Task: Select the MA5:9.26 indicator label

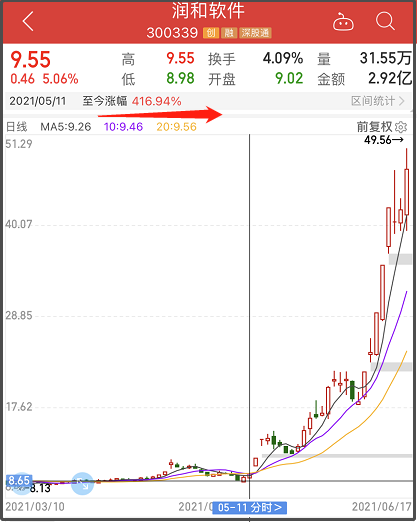Action: point(66,127)
